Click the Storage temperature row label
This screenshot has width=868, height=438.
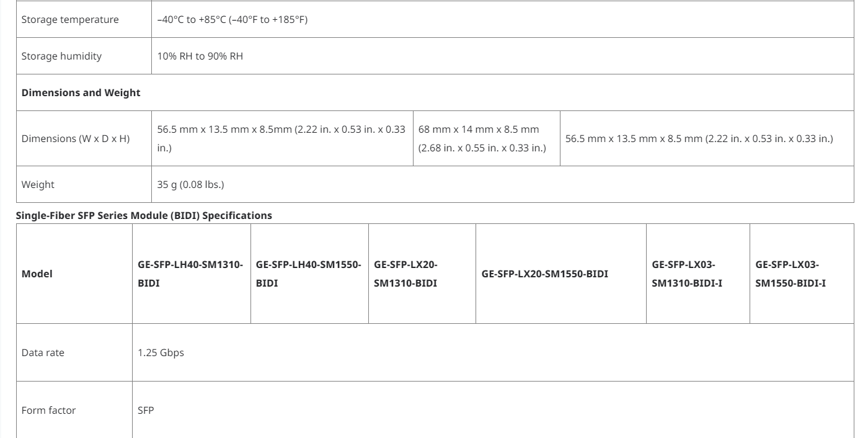pyautogui.click(x=70, y=19)
